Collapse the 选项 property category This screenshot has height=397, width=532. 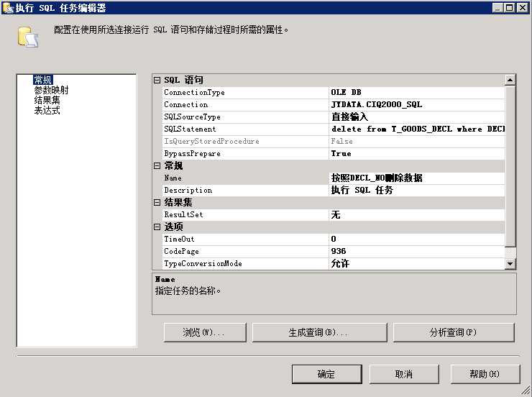click(157, 227)
